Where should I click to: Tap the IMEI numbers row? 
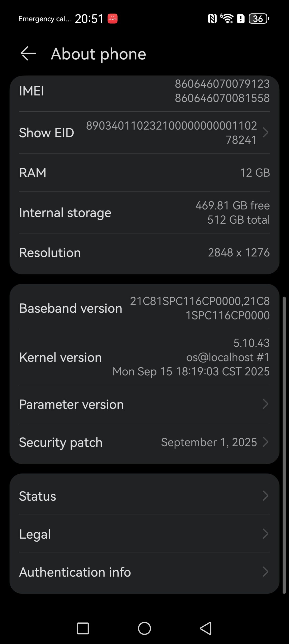[x=144, y=91]
